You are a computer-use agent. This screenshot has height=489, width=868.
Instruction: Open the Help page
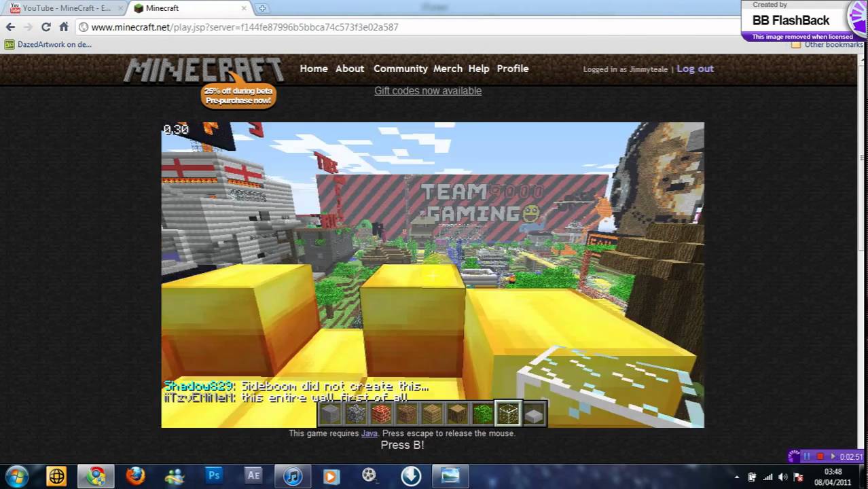479,69
